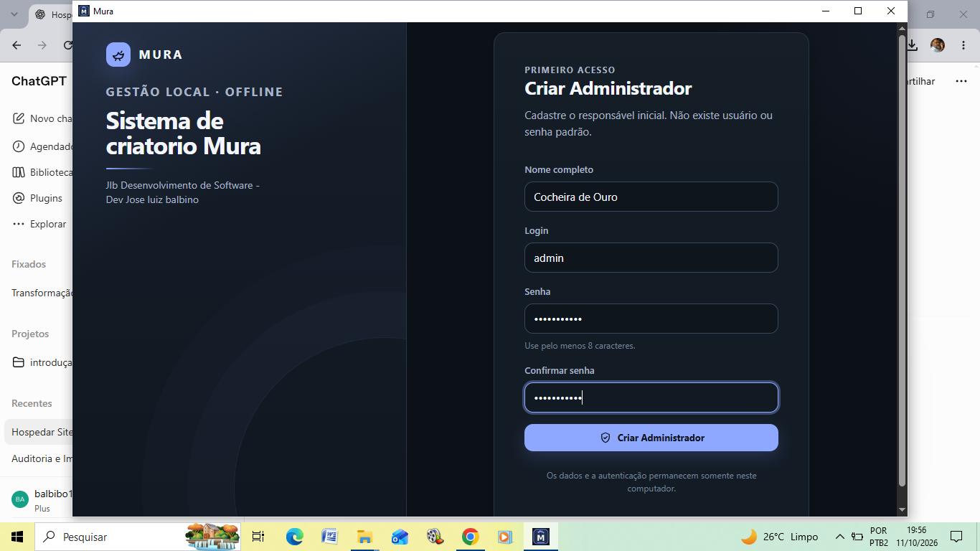
Task: Click the scroll down arrow in Mura window
Action: point(903,509)
